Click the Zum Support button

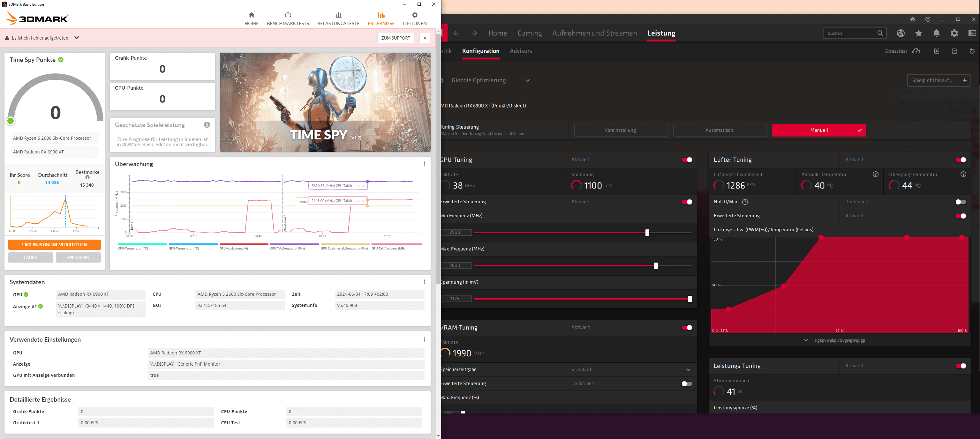pyautogui.click(x=395, y=38)
